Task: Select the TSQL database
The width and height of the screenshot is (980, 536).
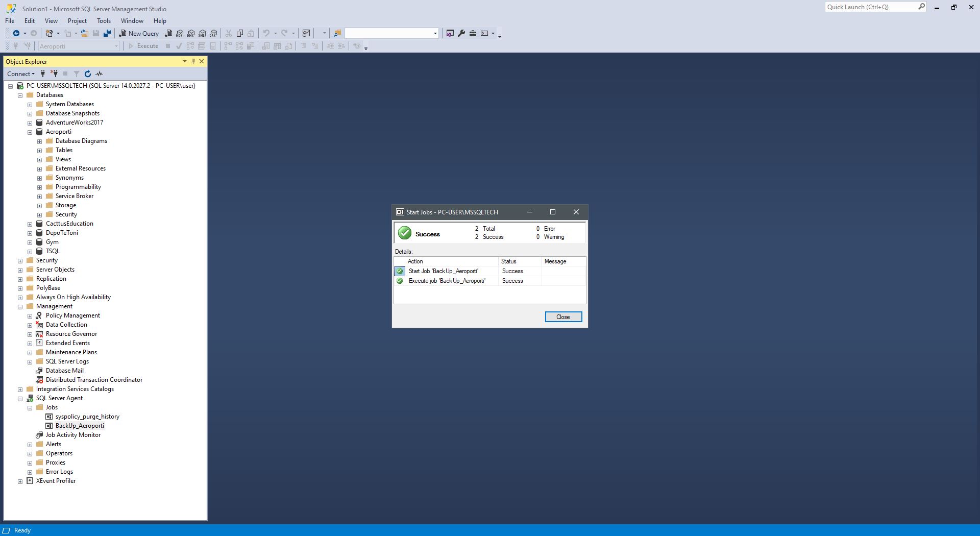Action: [x=53, y=251]
